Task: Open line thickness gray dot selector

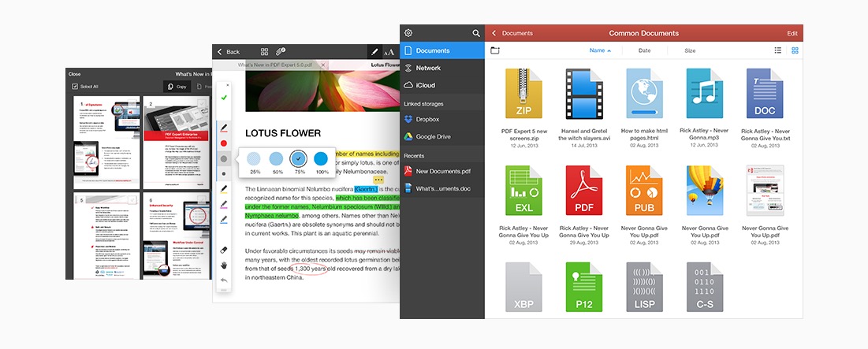Action: 224,158
